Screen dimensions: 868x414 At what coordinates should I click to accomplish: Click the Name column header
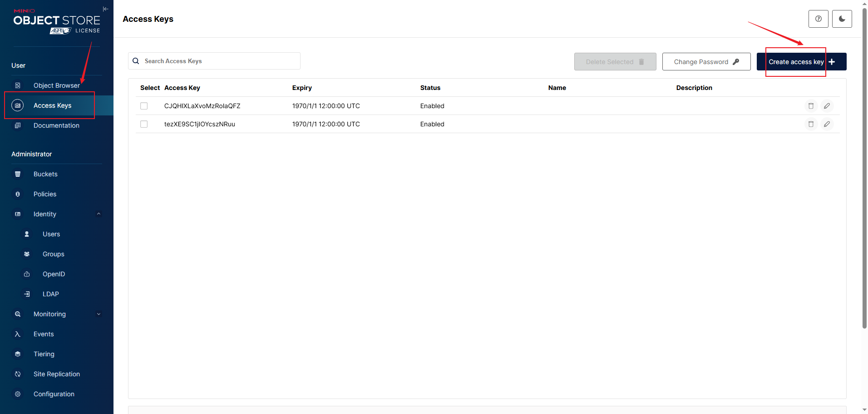tap(557, 88)
